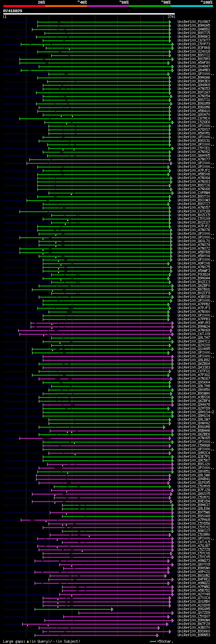Click the UniRef100_B9GUM9 label
Viewport: 216px width, 644px height.
[194, 103]
